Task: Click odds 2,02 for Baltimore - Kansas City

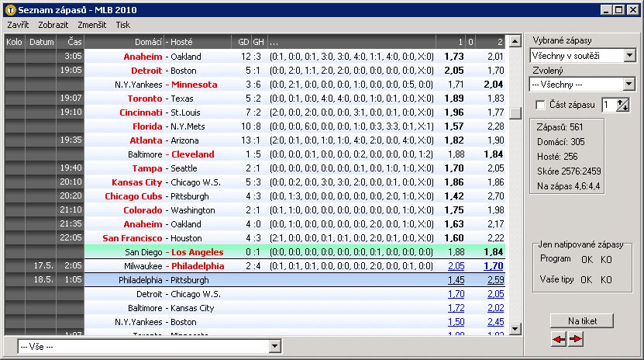Action: click(x=495, y=308)
